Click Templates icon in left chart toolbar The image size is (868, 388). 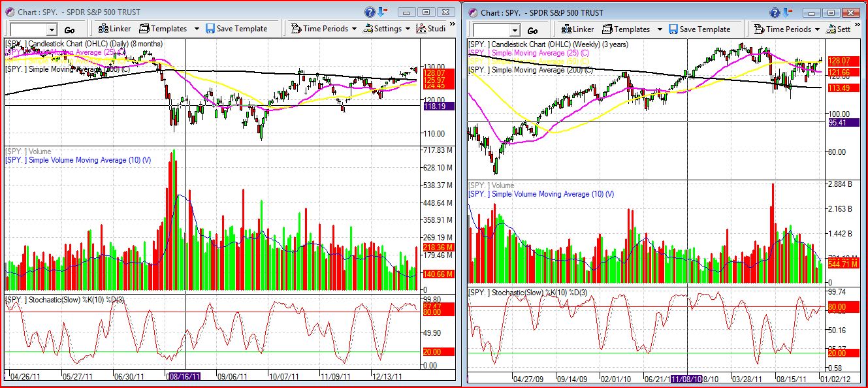click(x=144, y=29)
